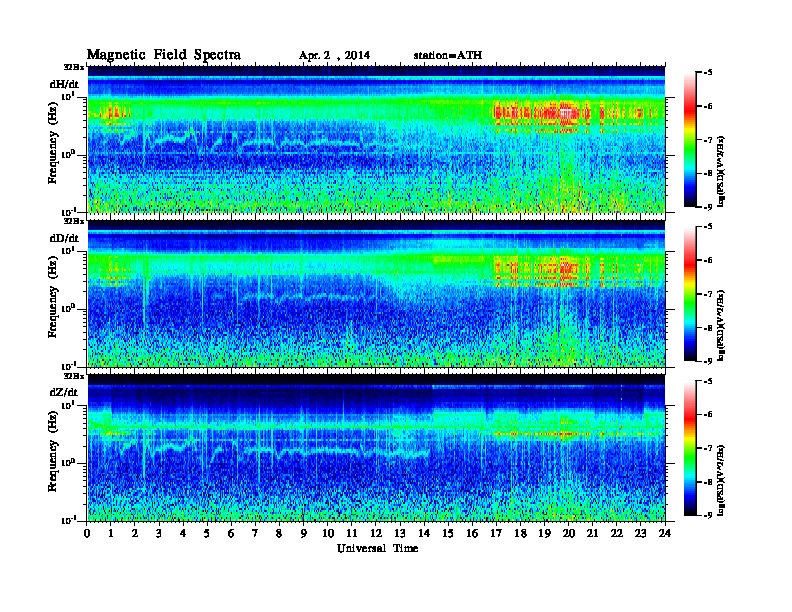792x612 pixels.
Task: Click the -9 tick on dH/dt color bar
Action: pos(708,207)
